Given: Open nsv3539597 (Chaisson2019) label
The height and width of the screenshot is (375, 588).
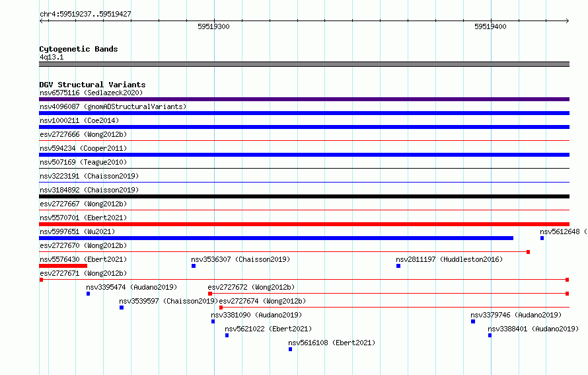Looking at the screenshot, I should coord(168,301).
